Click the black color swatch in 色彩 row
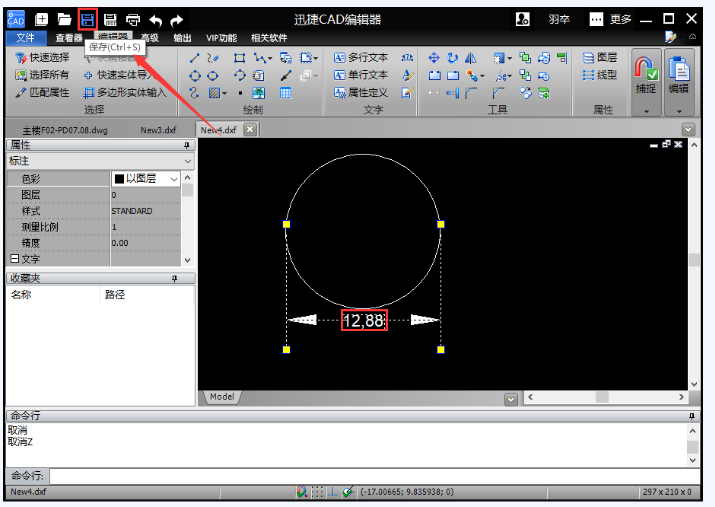 [x=119, y=178]
